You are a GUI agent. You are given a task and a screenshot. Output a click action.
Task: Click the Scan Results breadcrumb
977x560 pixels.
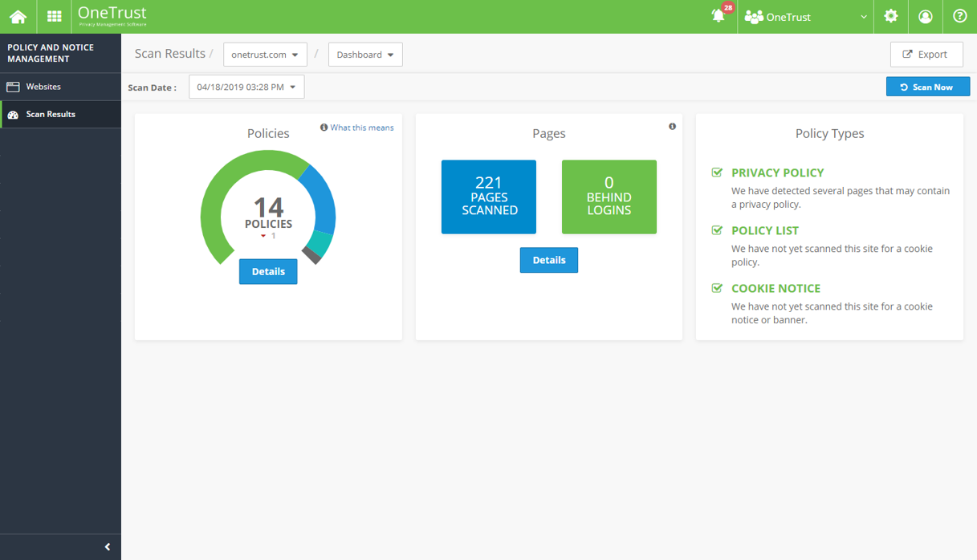coord(170,54)
